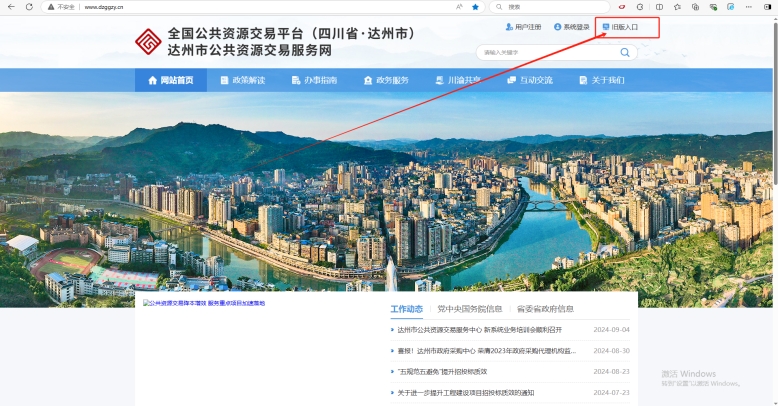Go to 办事指南 navigation item
The image size is (779, 406).
pos(315,80)
